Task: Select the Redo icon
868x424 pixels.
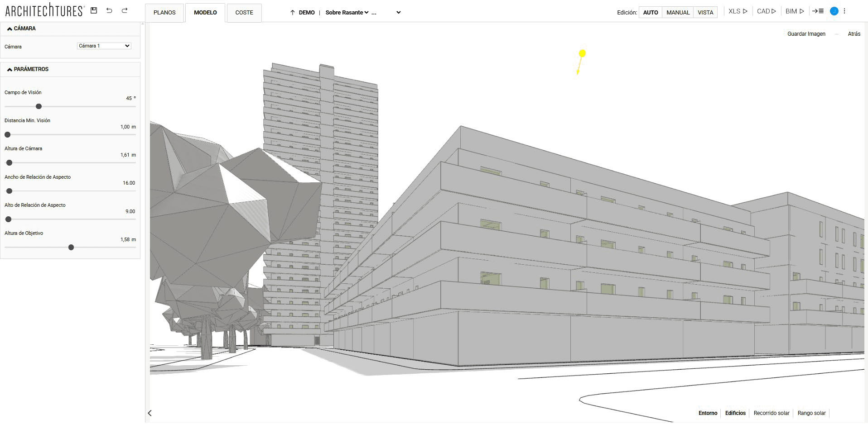Action: [x=124, y=10]
